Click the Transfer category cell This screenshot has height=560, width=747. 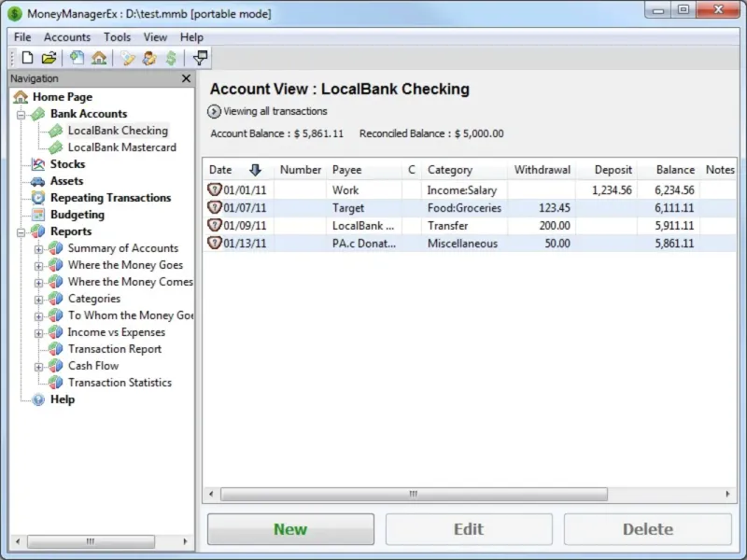click(x=464, y=226)
